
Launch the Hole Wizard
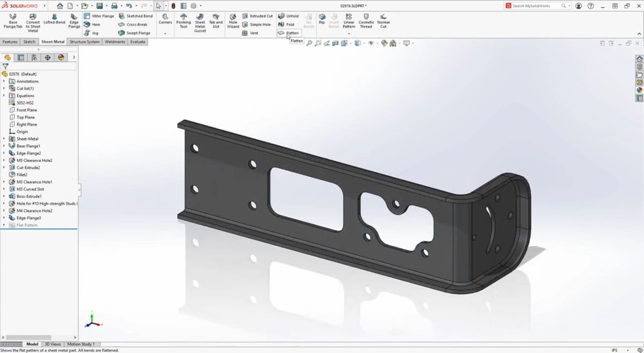pyautogui.click(x=233, y=21)
